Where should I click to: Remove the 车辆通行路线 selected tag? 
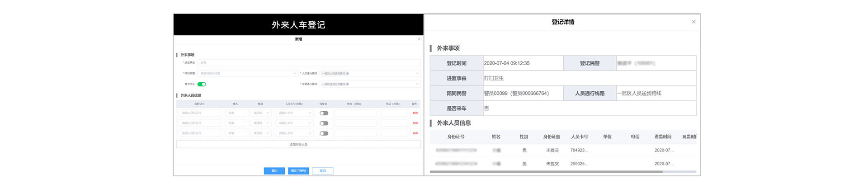pos(348,84)
